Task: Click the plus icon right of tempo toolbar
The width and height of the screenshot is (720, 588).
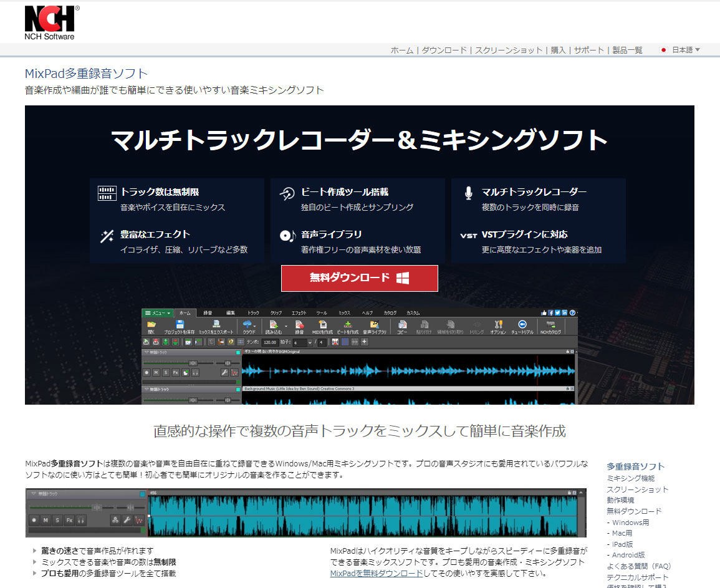Action: [x=365, y=342]
